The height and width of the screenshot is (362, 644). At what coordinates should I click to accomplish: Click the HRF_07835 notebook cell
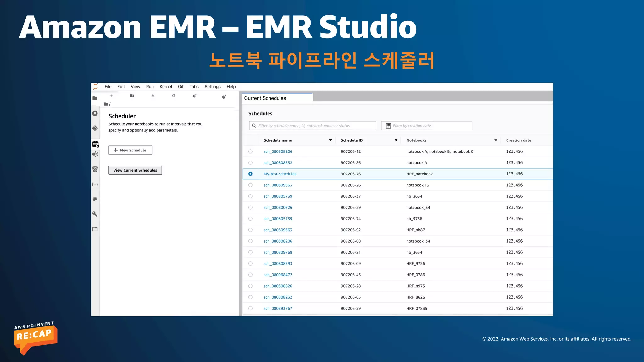click(x=417, y=308)
